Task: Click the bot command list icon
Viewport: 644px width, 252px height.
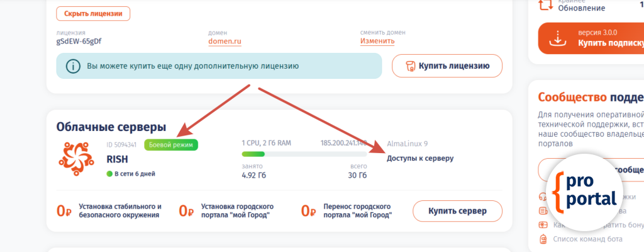Action: 543,239
